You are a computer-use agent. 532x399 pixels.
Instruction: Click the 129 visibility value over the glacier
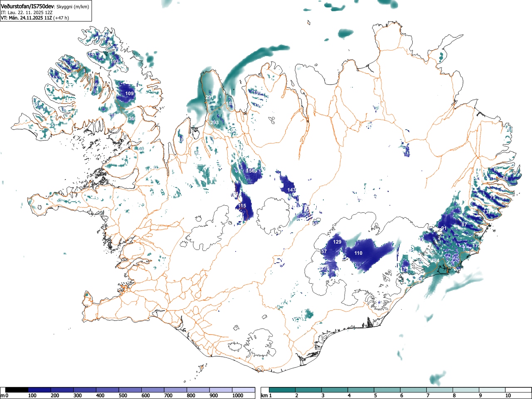(337, 242)
